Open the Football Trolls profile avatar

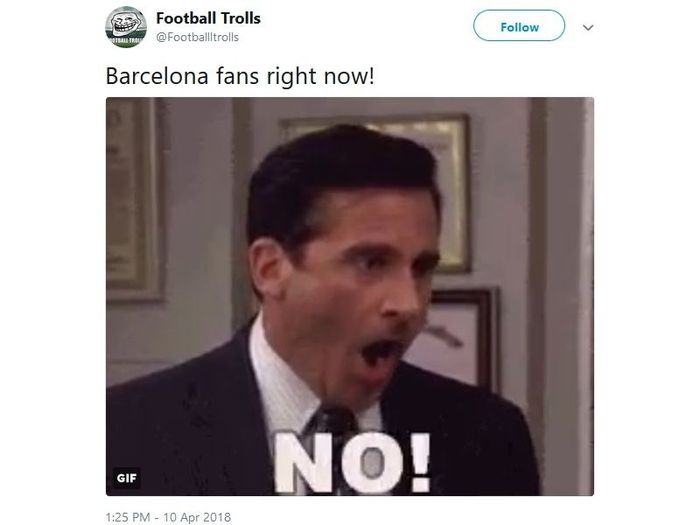click(126, 27)
